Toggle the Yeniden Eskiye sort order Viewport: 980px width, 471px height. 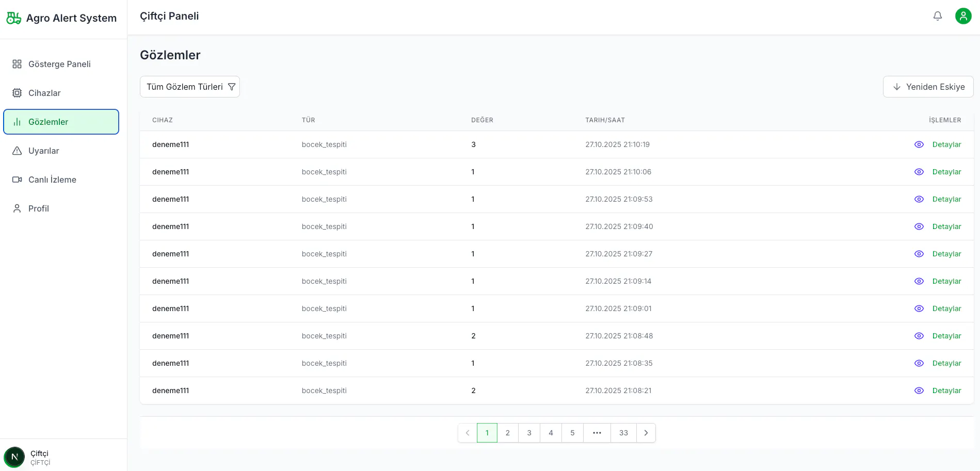(x=928, y=87)
